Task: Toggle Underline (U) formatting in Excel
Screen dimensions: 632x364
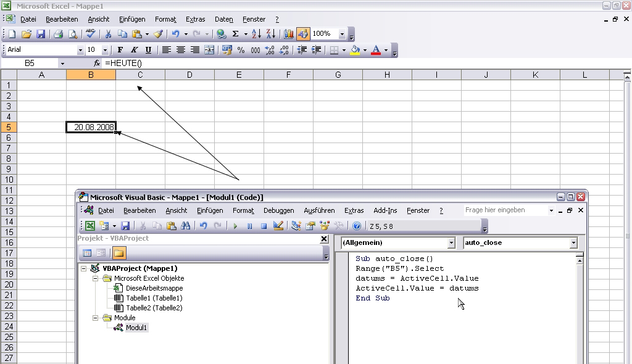Action: (148, 50)
